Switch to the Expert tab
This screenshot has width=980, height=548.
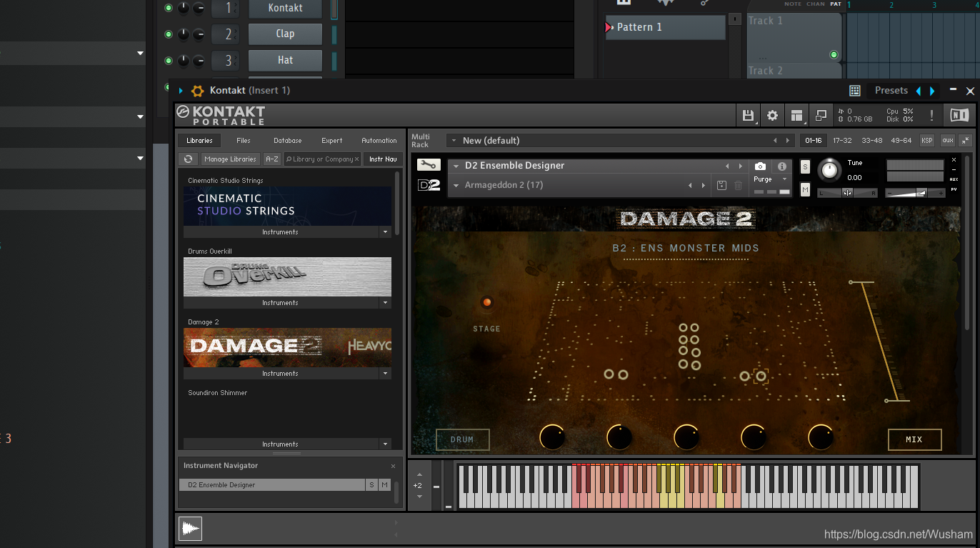point(332,141)
